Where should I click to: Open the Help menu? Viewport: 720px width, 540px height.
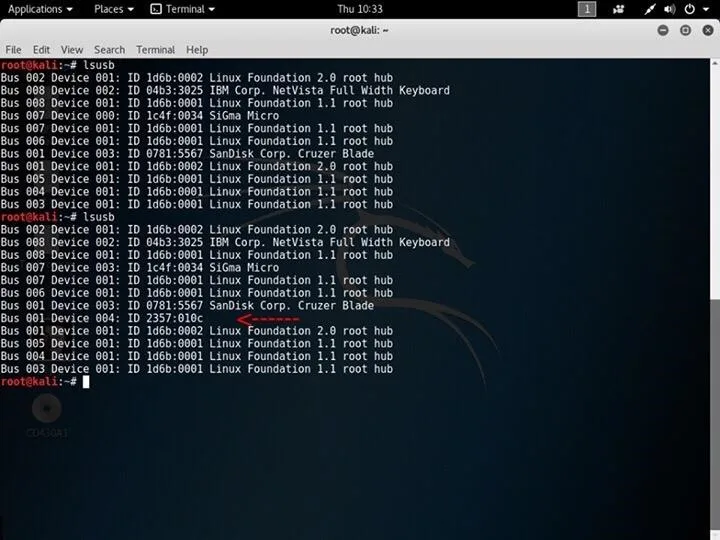tap(197, 49)
